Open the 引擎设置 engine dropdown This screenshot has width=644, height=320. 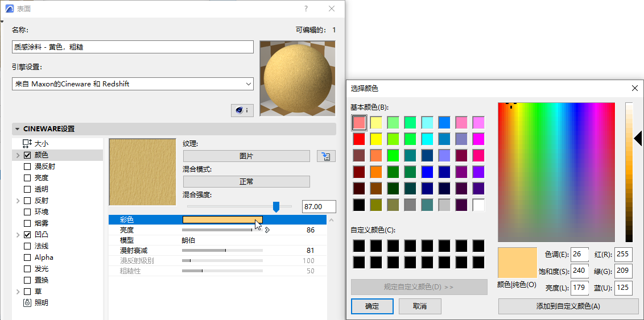(x=133, y=84)
